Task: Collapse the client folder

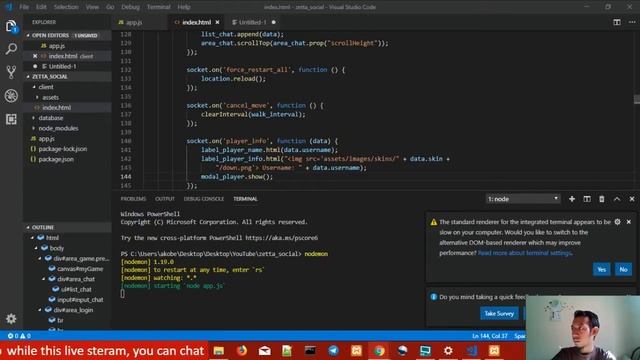Action: (x=34, y=87)
